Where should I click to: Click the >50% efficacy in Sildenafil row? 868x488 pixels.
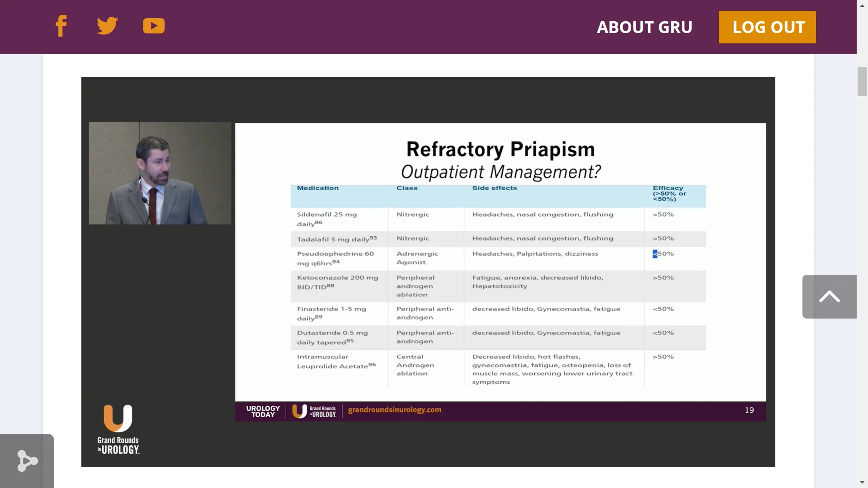pos(663,215)
